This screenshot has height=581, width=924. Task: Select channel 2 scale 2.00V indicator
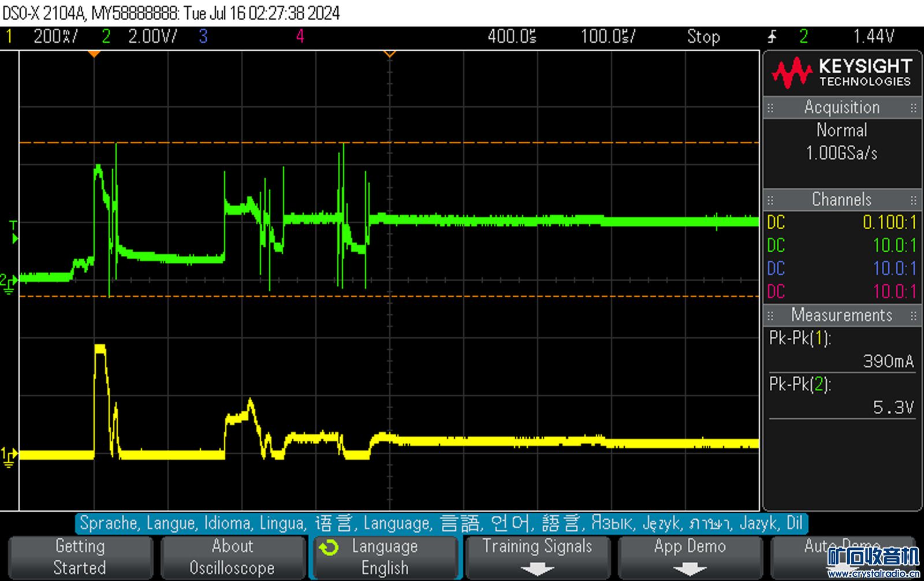pyautogui.click(x=152, y=37)
